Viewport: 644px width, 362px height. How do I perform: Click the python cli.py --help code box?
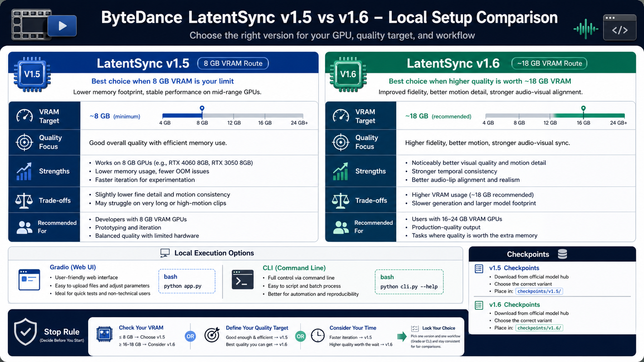tap(409, 282)
